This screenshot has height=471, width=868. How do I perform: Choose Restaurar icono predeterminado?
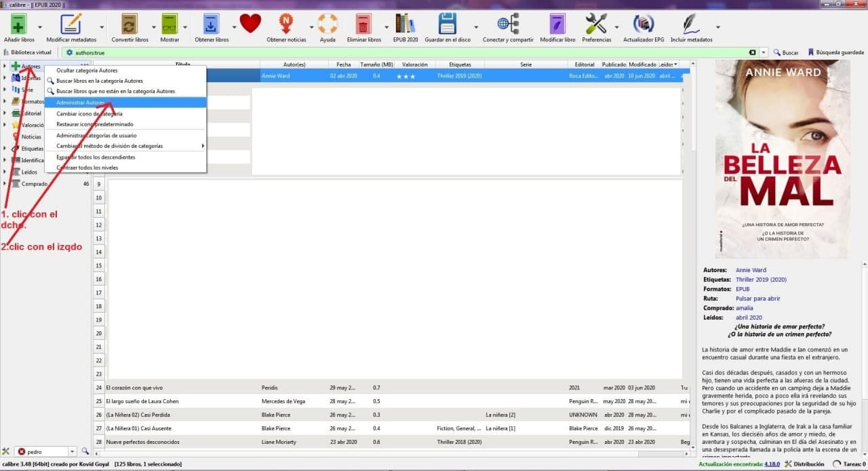(x=125, y=124)
